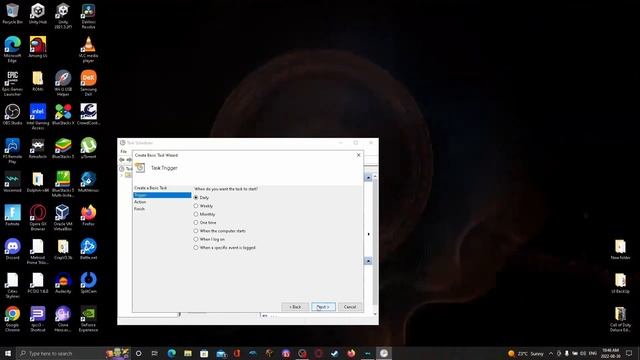Show hidden system tray icons

click(551, 353)
